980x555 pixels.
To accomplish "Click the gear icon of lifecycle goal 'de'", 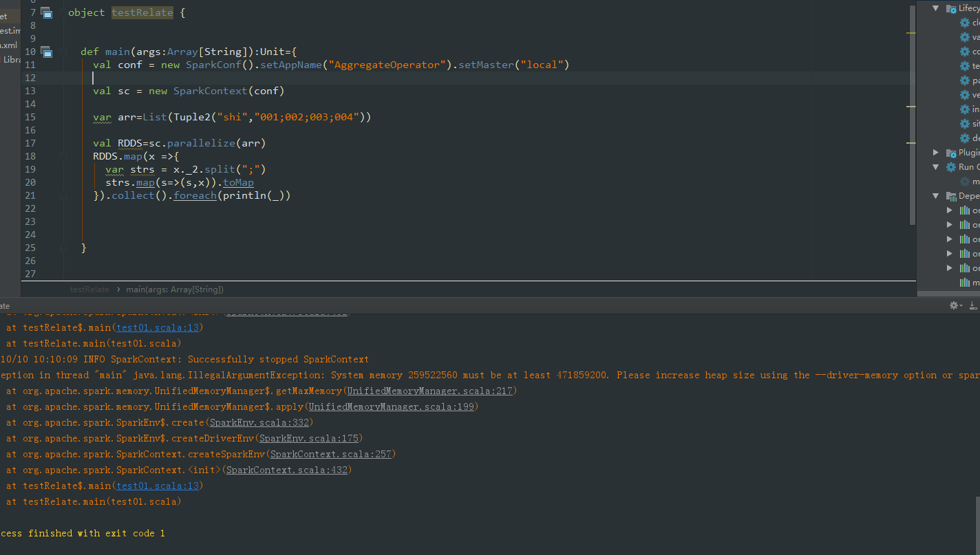I will 965,138.
